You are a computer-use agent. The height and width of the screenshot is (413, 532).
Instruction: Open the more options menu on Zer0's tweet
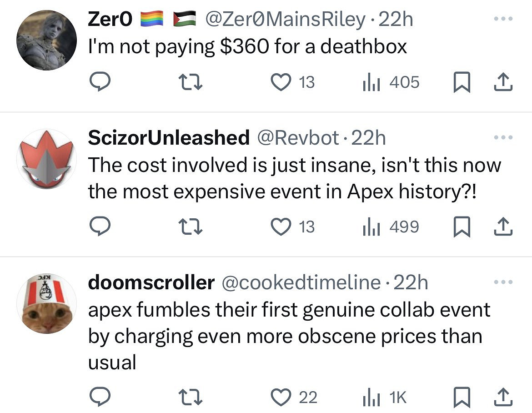(503, 18)
